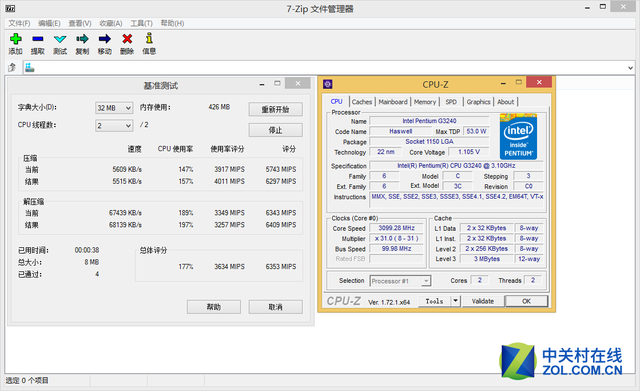Open the 文件(F) menu

click(x=19, y=23)
